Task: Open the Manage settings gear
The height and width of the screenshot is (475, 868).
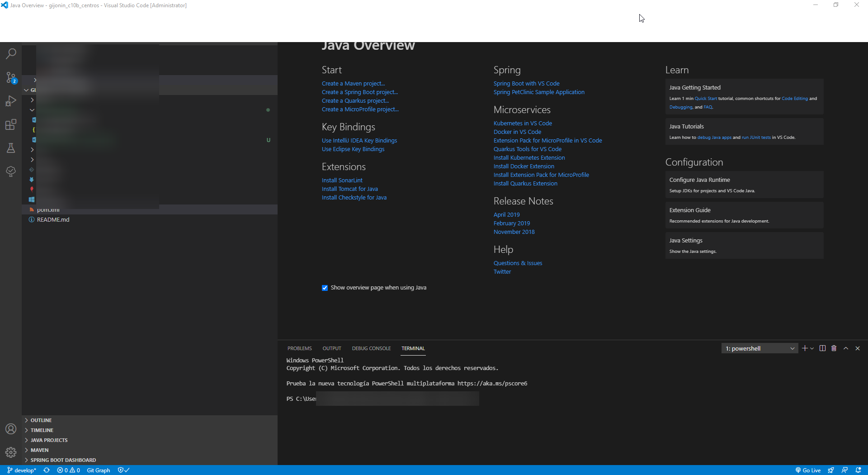Action: [11, 452]
